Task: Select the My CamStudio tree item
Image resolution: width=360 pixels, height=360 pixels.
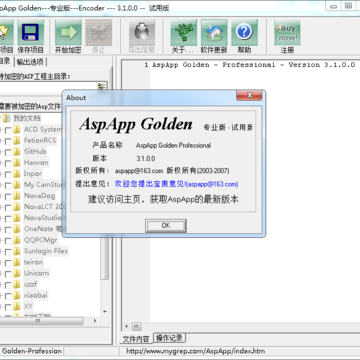Action: coord(43,185)
